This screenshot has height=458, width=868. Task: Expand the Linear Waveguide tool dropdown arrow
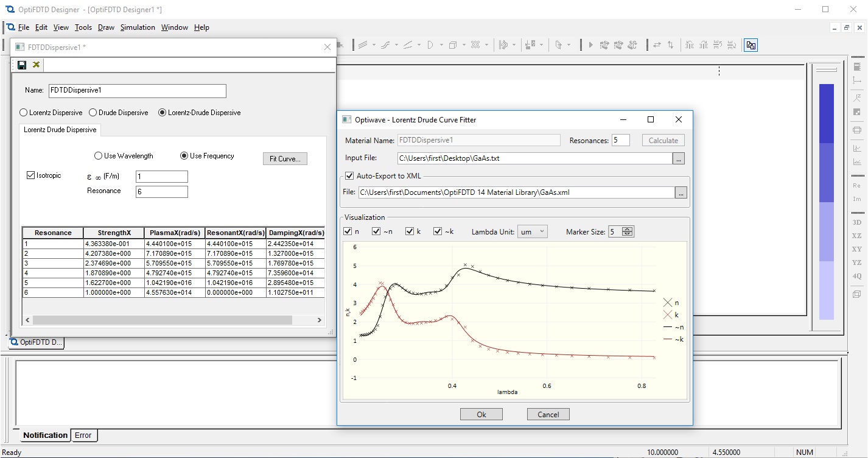click(x=374, y=45)
